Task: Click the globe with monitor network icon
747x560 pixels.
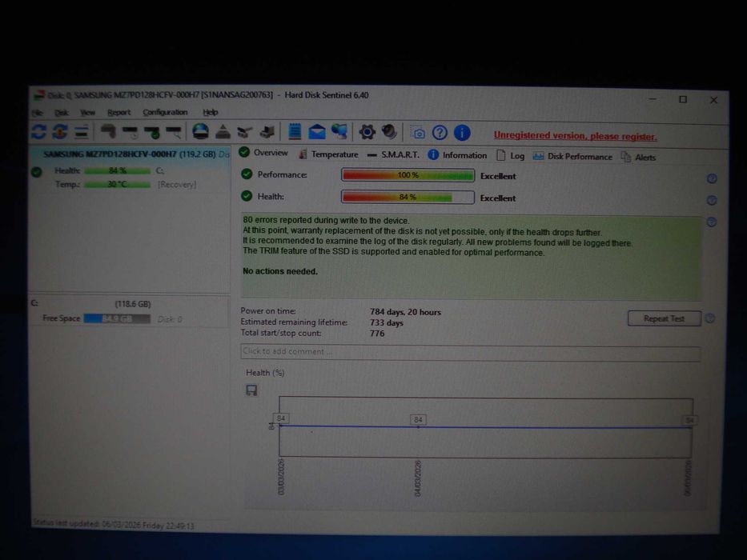Action: [339, 132]
